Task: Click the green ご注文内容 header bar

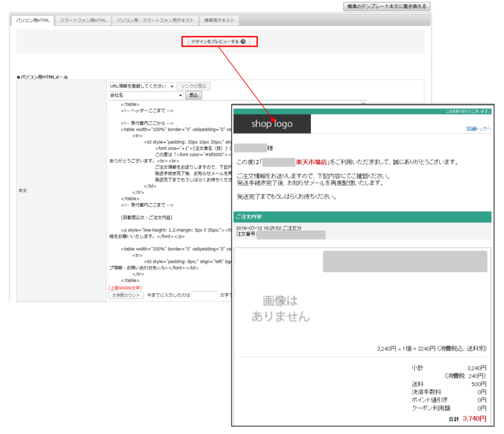Action: [x=362, y=217]
